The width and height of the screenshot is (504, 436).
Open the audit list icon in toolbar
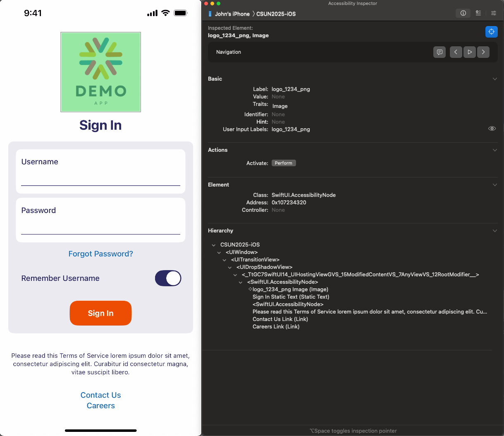478,13
